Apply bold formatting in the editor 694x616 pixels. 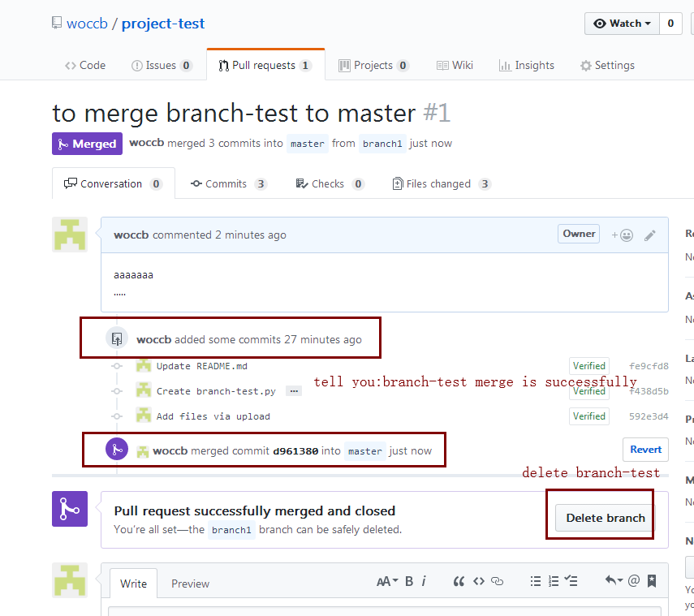[409, 581]
